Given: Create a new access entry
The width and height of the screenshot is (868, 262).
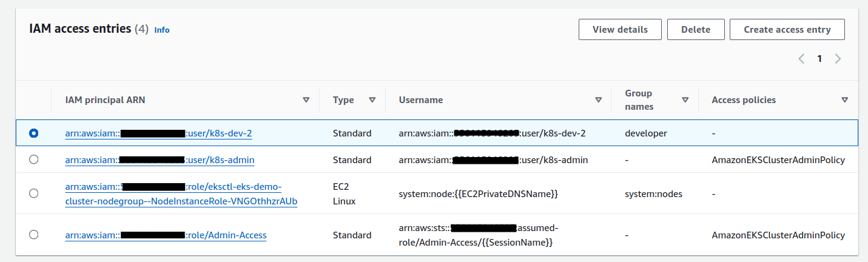Looking at the screenshot, I should (x=787, y=29).
